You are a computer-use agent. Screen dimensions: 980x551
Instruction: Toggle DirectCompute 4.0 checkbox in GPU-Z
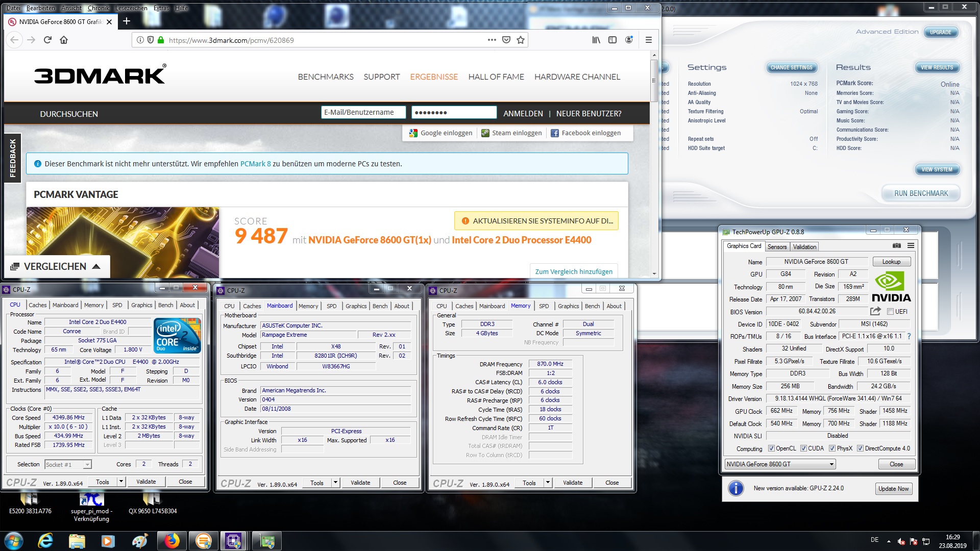860,448
